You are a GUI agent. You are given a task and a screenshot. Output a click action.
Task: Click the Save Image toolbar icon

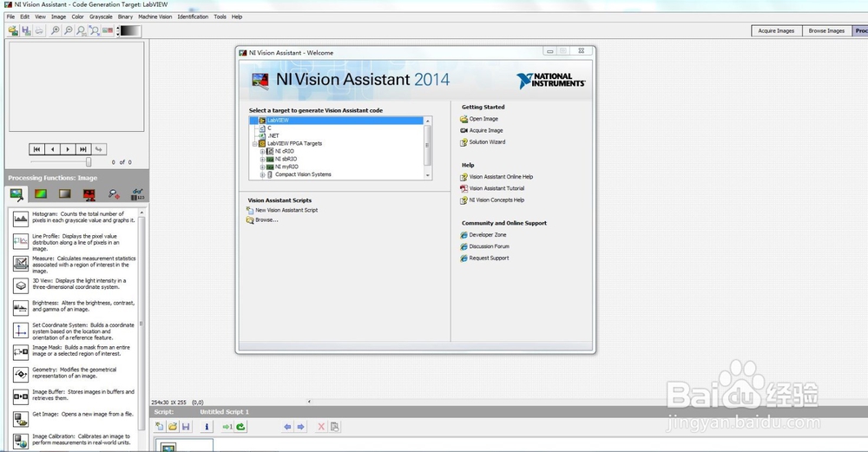point(26,30)
